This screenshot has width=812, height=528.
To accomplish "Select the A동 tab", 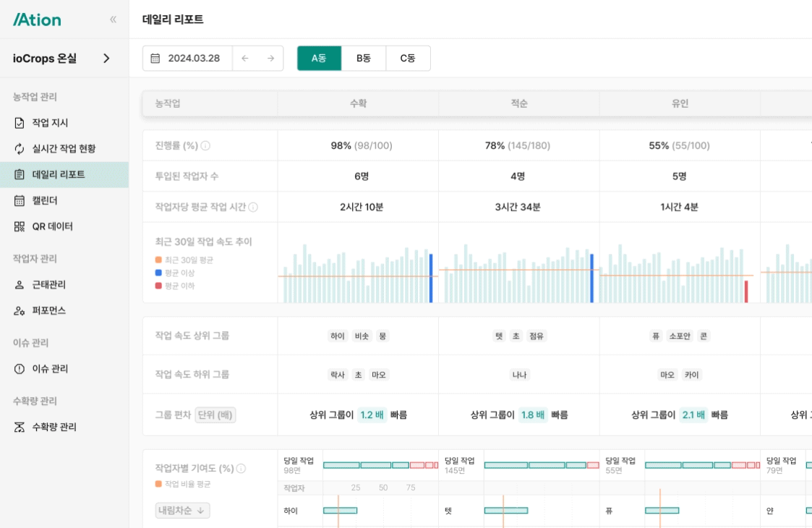I will click(x=319, y=58).
